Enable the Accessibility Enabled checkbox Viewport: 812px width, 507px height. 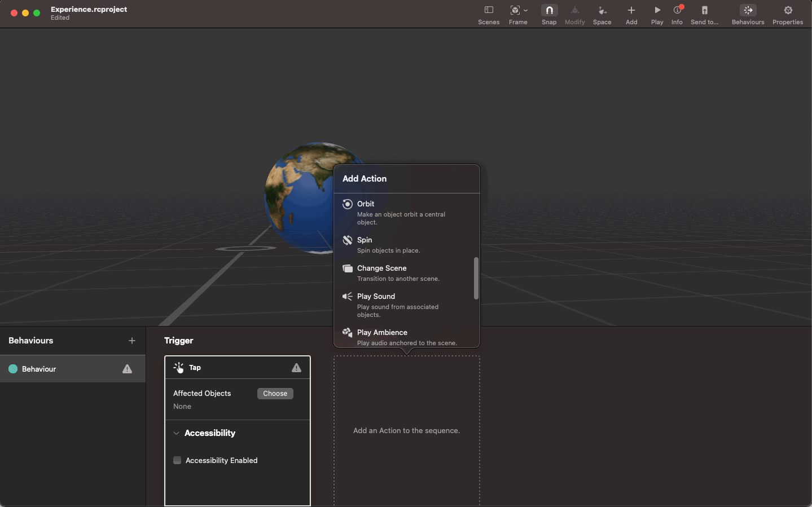coord(177,460)
